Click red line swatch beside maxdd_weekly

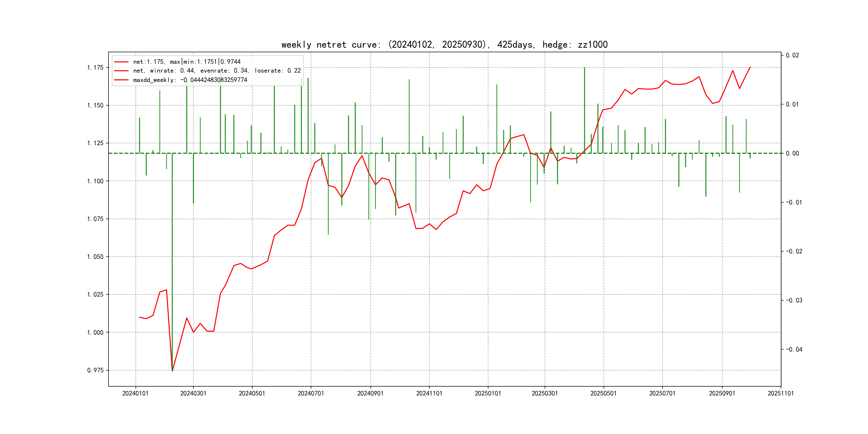(x=121, y=80)
